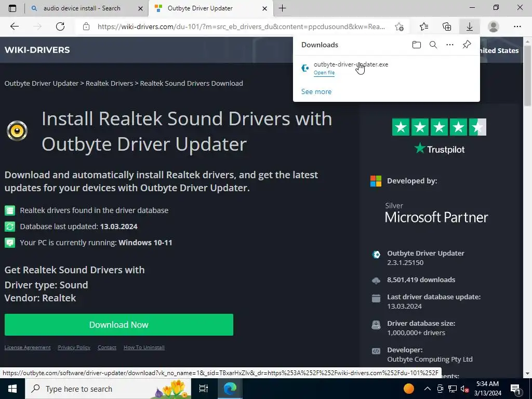532x399 pixels.
Task: Open the browser profile icon
Action: (x=494, y=26)
